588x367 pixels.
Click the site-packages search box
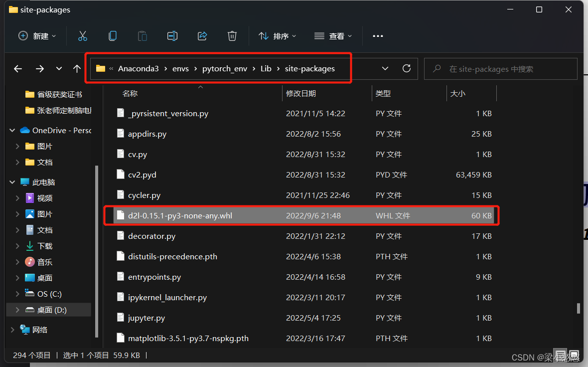tap(501, 69)
